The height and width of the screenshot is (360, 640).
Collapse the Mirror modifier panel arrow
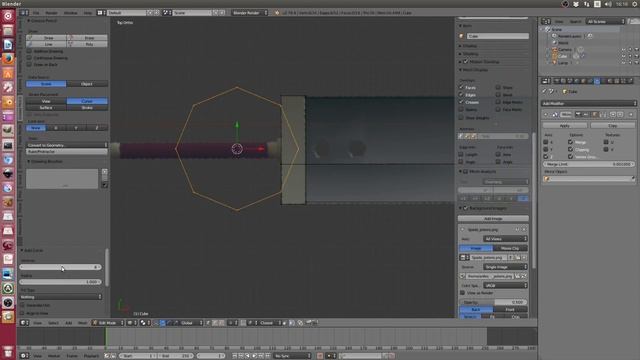pos(546,115)
